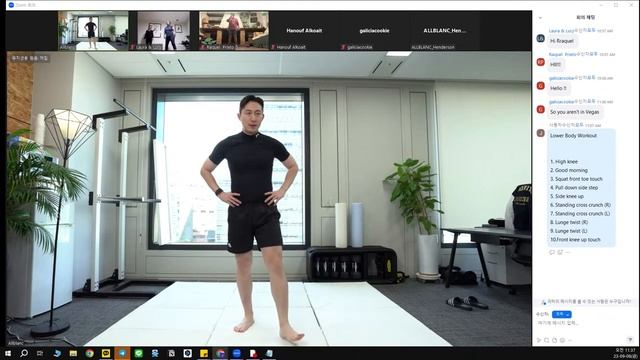The width and height of the screenshot is (640, 360).
Task: Open Windows search from the taskbar
Action: 24,353
